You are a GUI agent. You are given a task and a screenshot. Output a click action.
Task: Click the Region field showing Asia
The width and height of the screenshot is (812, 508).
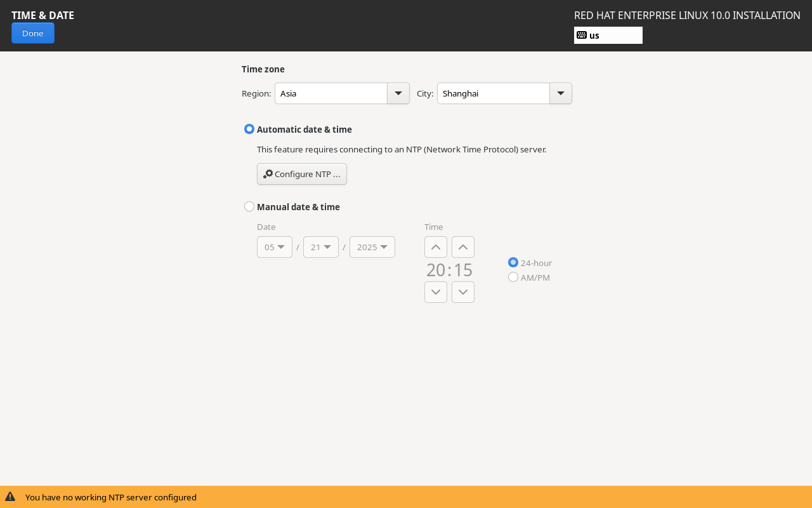331,93
